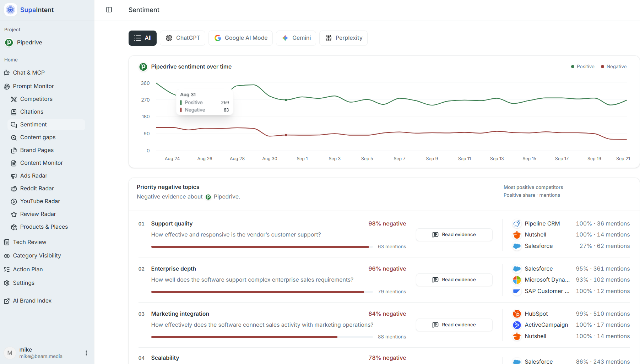Click the Settings gear icon
Screen dimensions: 640x364
7,283
